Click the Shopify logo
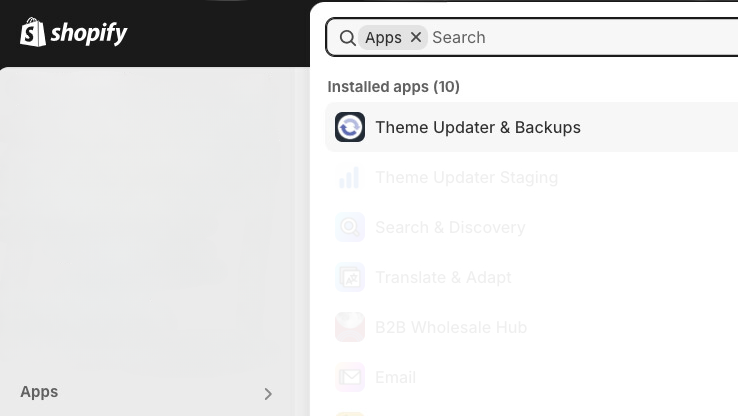Viewport: 738px width, 416px height. point(73,32)
